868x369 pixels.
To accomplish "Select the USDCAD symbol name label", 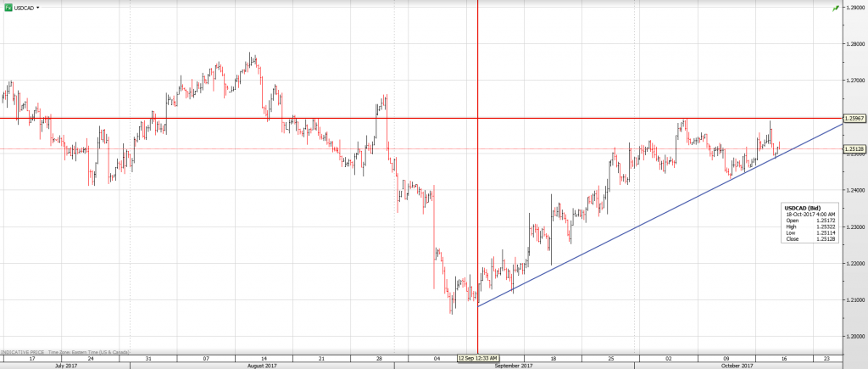I will click(x=24, y=7).
